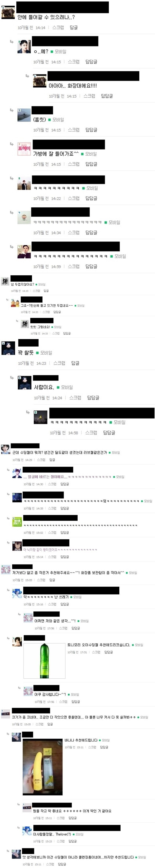The height and width of the screenshot is (868, 155).
Task: Click the avatar next to "넘 두껍지않아요?"
Action: click(5, 281)
